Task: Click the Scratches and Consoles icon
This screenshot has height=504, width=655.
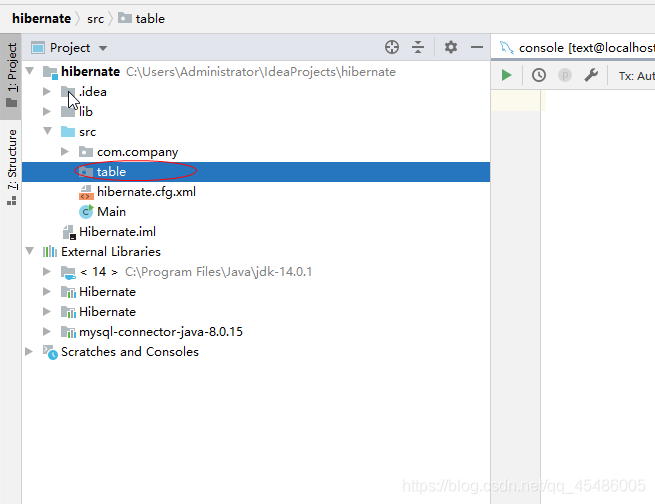Action: 50,352
